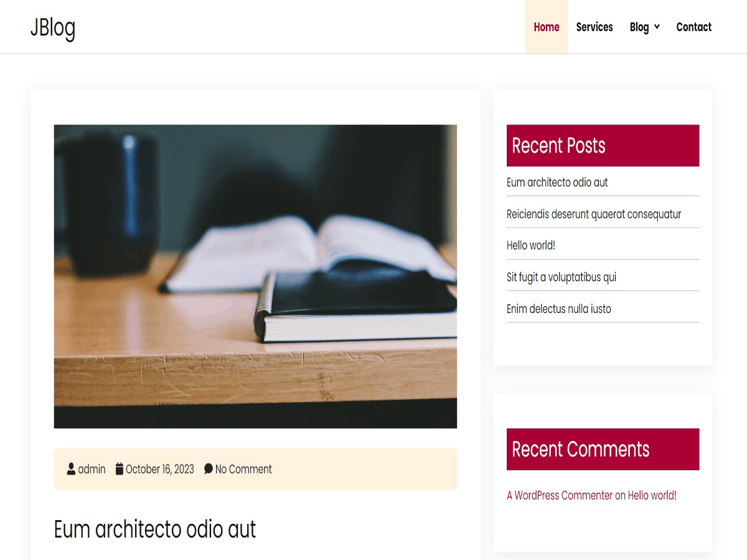The width and height of the screenshot is (747, 560).
Task: Click the calendar icon beside the date
Action: coord(118,469)
